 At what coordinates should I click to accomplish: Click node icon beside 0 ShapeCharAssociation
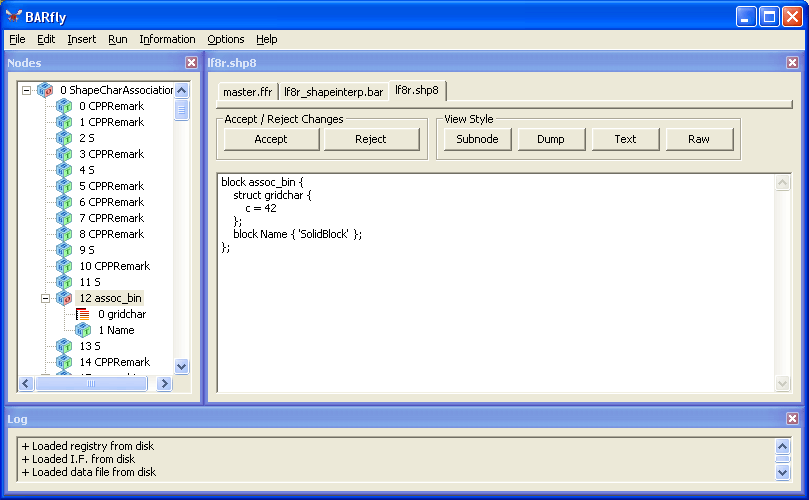tap(45, 90)
